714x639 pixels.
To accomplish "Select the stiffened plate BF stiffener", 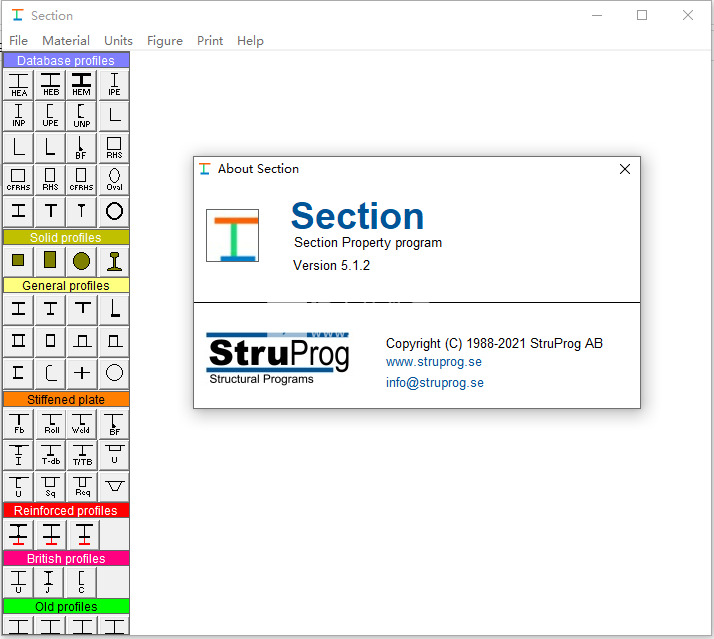I will pyautogui.click(x=114, y=424).
